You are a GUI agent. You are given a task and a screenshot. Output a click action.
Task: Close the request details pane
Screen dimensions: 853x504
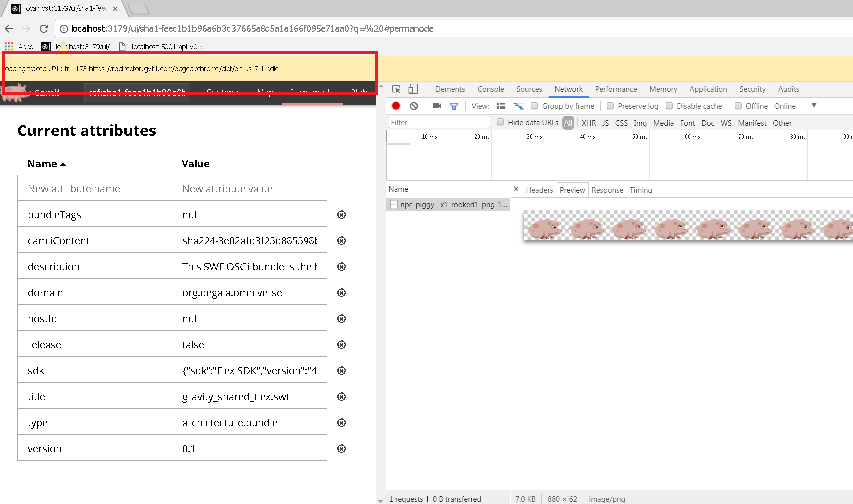[x=516, y=189]
